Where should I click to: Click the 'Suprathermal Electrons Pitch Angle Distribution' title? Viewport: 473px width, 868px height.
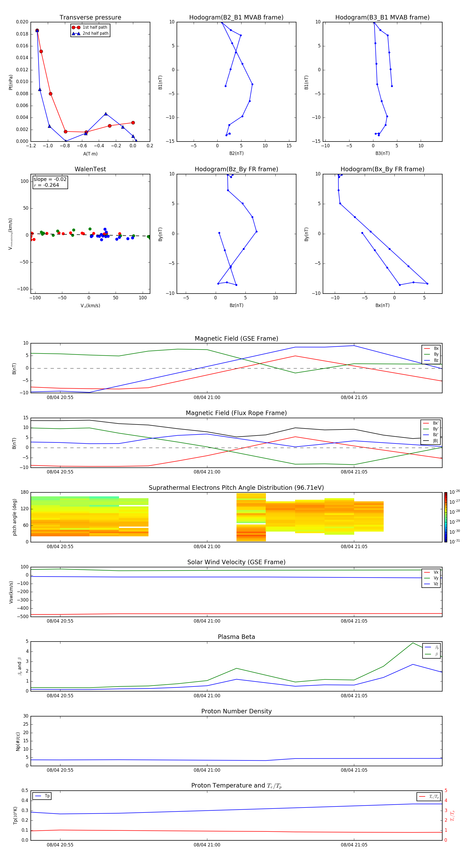click(236, 488)
